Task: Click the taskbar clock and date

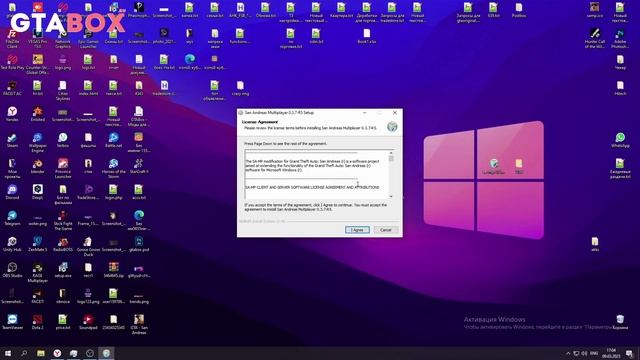Action: [x=611, y=353]
